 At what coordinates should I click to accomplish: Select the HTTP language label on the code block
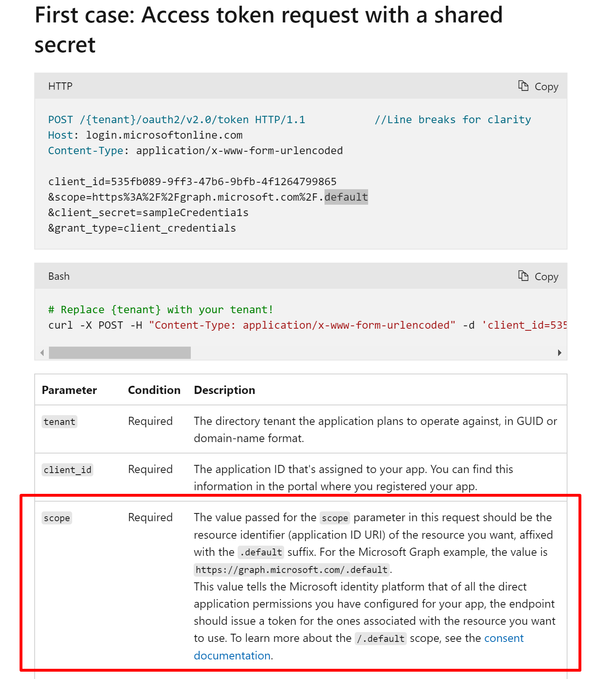point(60,86)
